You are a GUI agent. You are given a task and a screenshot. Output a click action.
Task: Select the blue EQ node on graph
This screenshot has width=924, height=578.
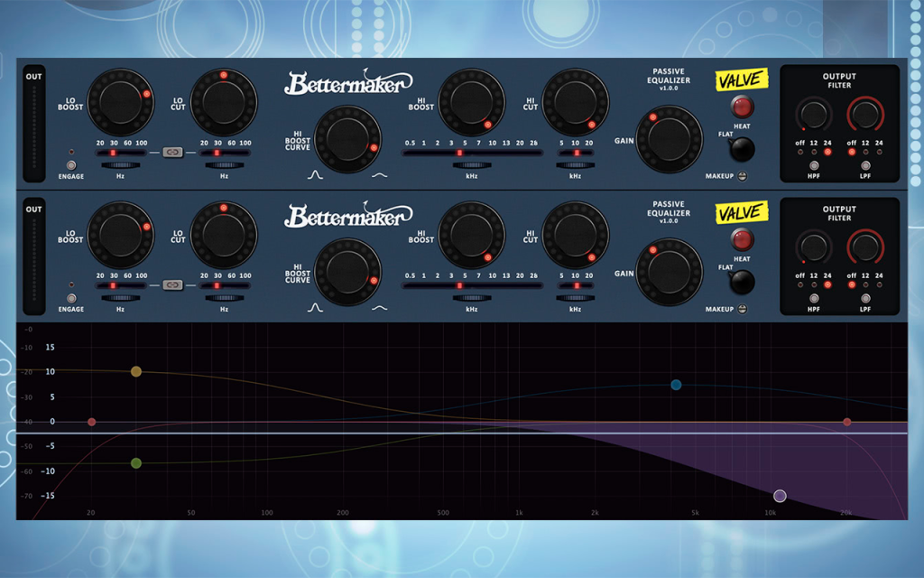[x=676, y=385]
